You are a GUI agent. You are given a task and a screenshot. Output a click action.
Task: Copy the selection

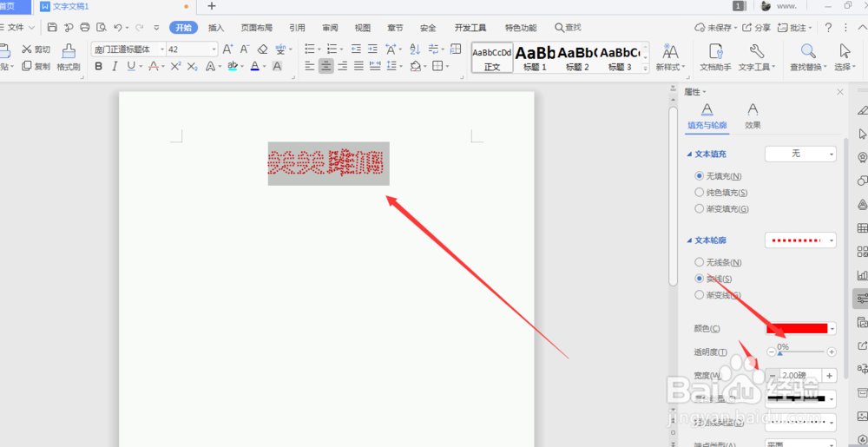tap(36, 66)
